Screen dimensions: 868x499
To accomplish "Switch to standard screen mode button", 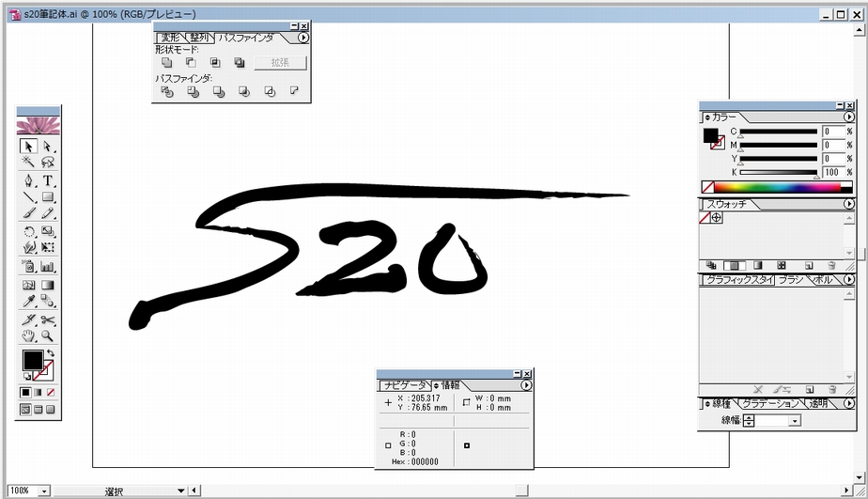I will [25, 410].
